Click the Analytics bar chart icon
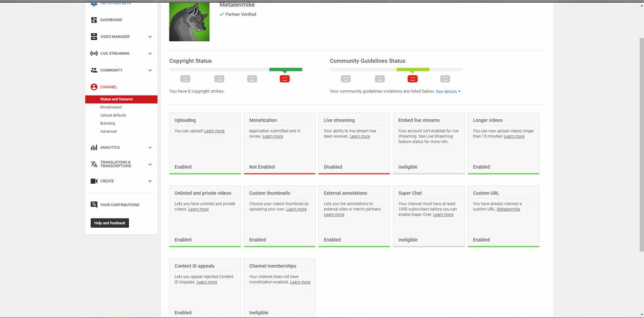Viewport: 644px width, 318px height. (x=94, y=147)
